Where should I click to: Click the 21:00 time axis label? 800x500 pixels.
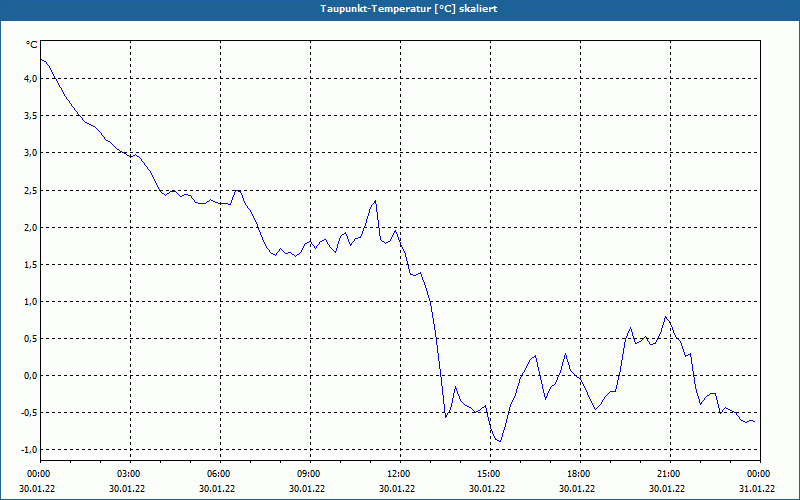click(x=667, y=474)
